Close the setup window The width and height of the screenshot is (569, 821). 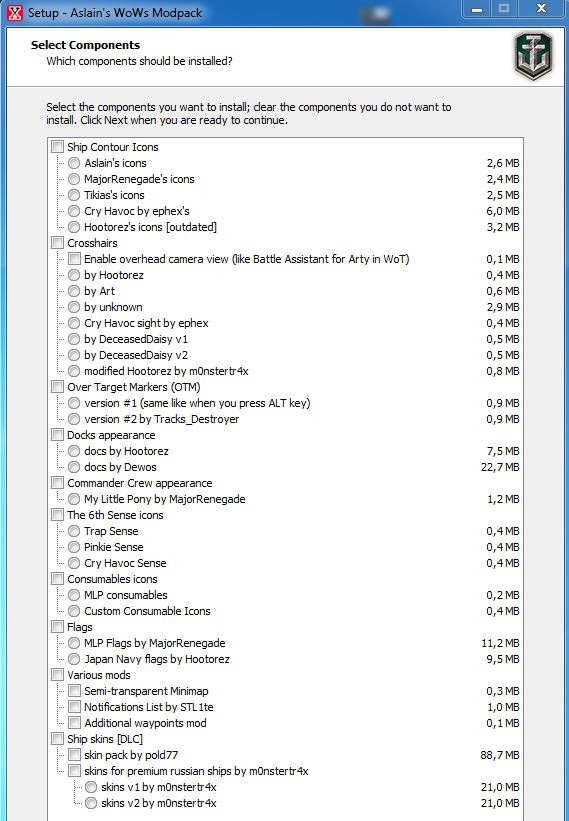542,9
